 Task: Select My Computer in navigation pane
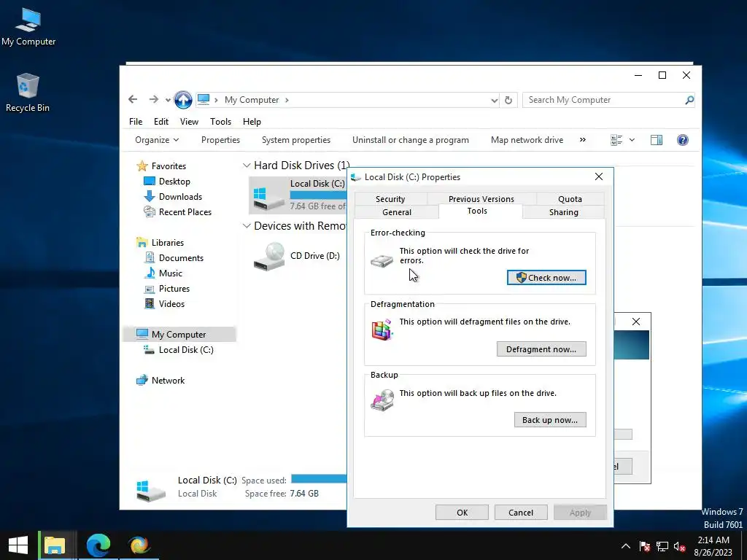point(179,334)
